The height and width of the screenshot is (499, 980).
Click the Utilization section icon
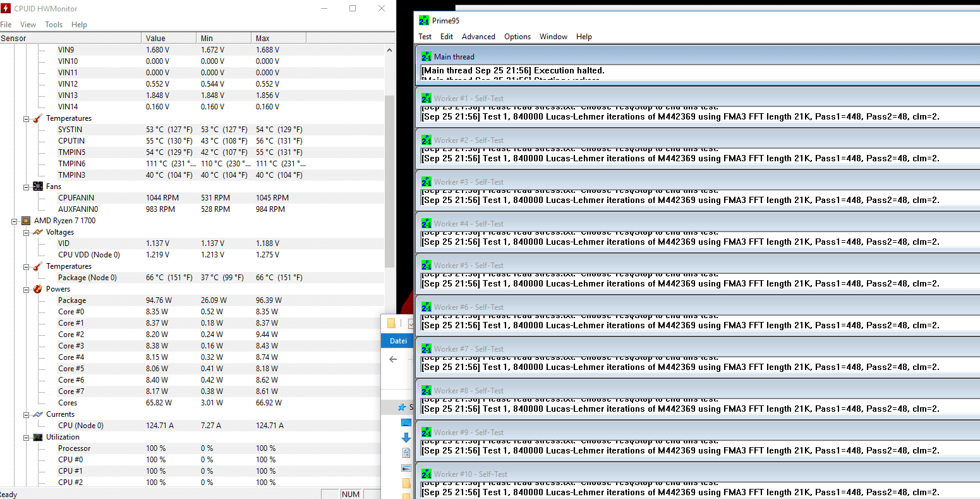(x=38, y=437)
